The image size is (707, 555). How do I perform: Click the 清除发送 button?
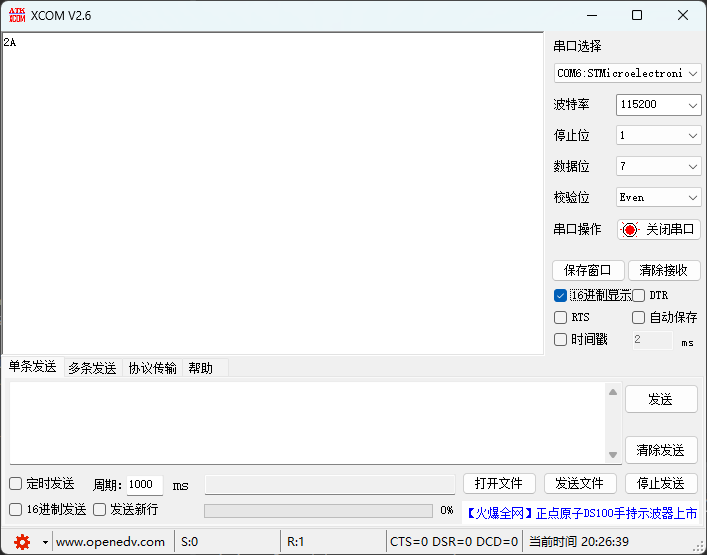pyautogui.click(x=661, y=450)
